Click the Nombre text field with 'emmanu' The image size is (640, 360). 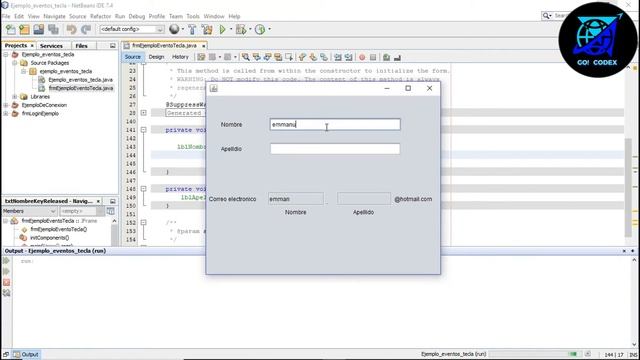(335, 124)
